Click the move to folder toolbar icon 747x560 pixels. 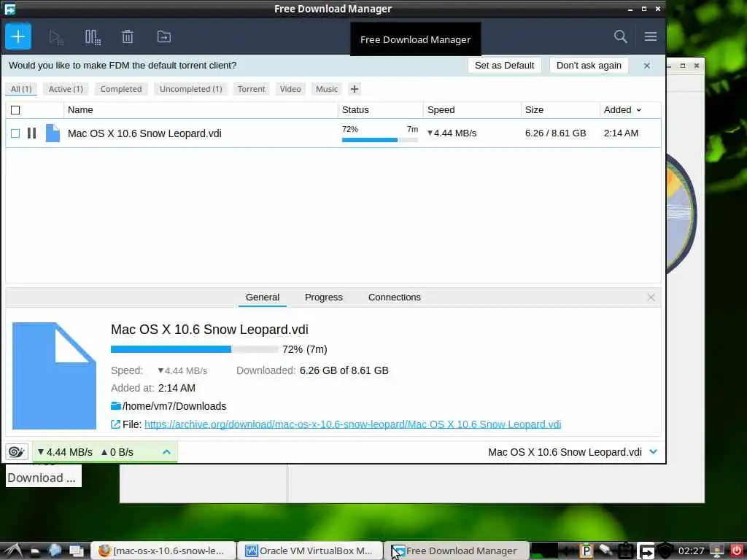tap(164, 36)
